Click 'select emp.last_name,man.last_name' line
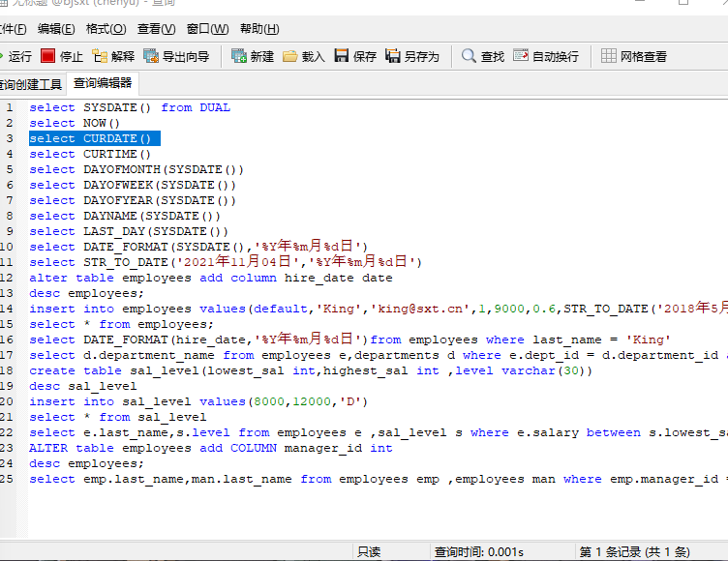 point(379,479)
